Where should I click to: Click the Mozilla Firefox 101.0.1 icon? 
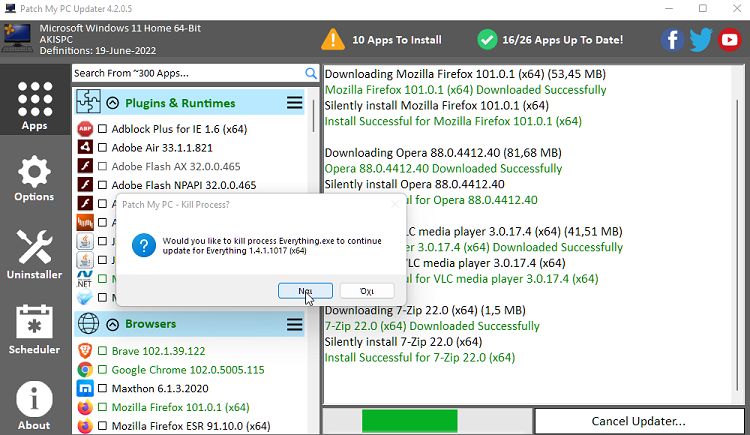coord(85,407)
